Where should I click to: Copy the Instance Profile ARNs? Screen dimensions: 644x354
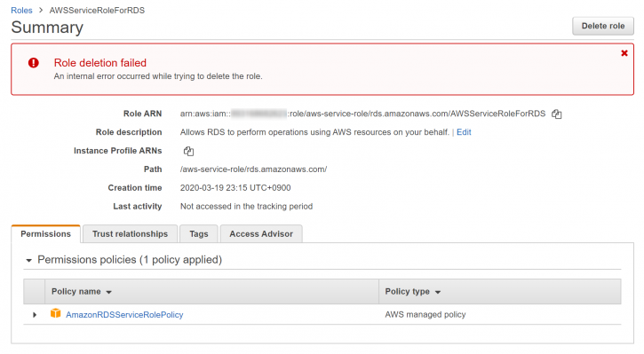tap(188, 151)
